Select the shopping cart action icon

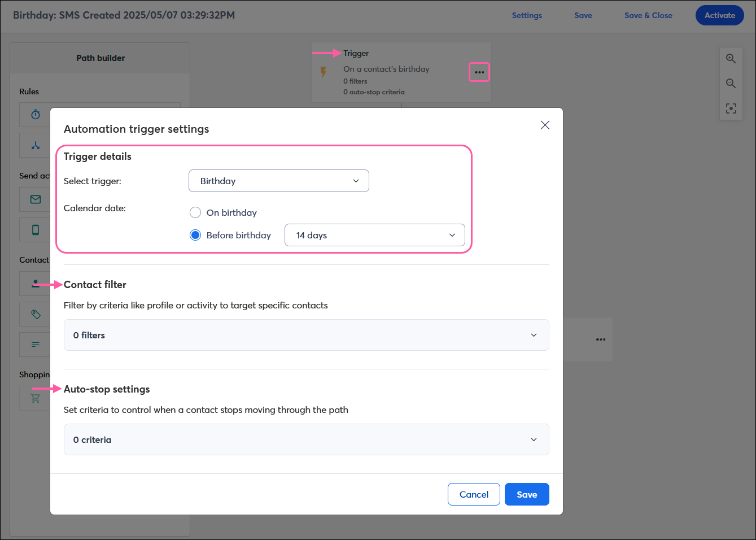coord(36,398)
